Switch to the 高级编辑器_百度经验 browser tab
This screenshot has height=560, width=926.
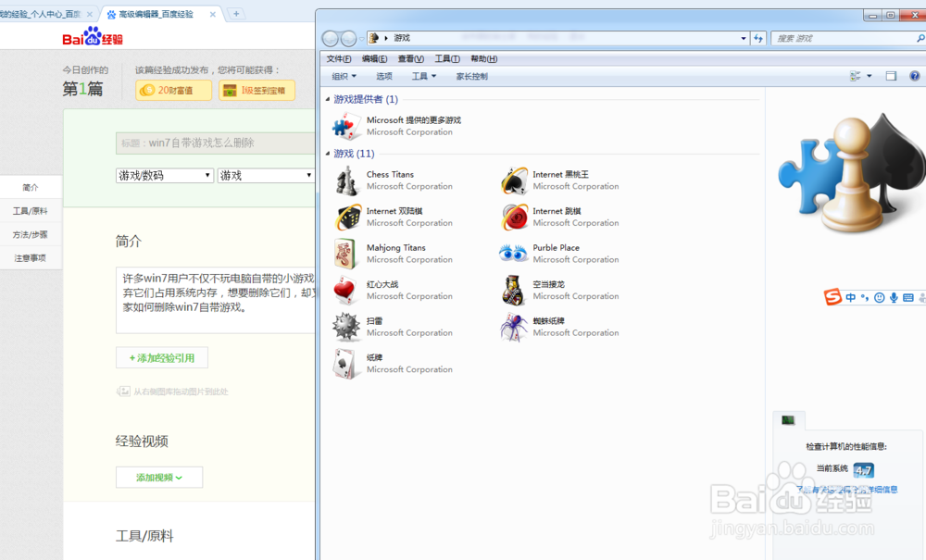[157, 15]
